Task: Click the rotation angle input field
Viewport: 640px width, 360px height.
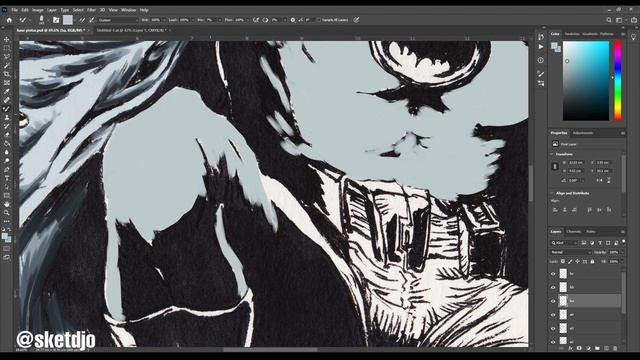Action: tap(574, 180)
